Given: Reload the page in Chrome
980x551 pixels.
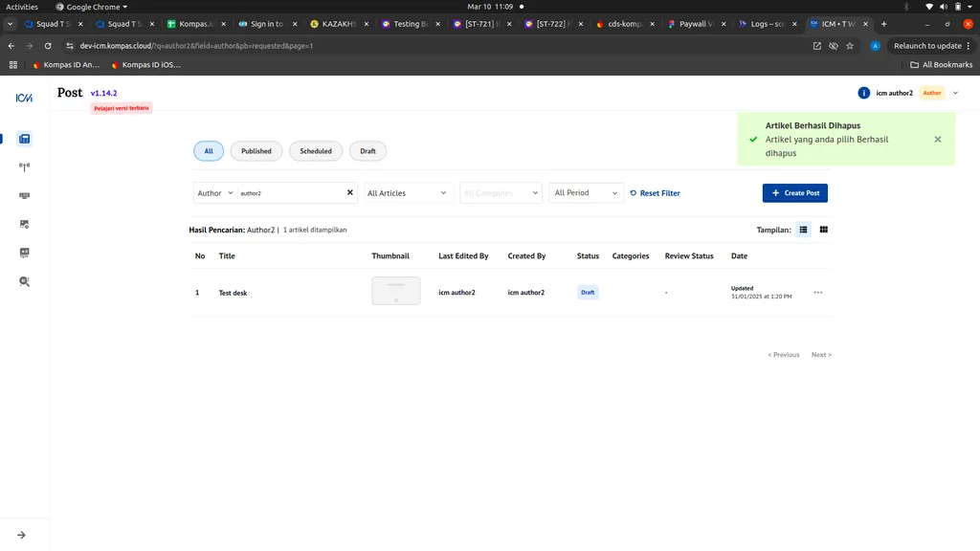Looking at the screenshot, I should tap(48, 46).
